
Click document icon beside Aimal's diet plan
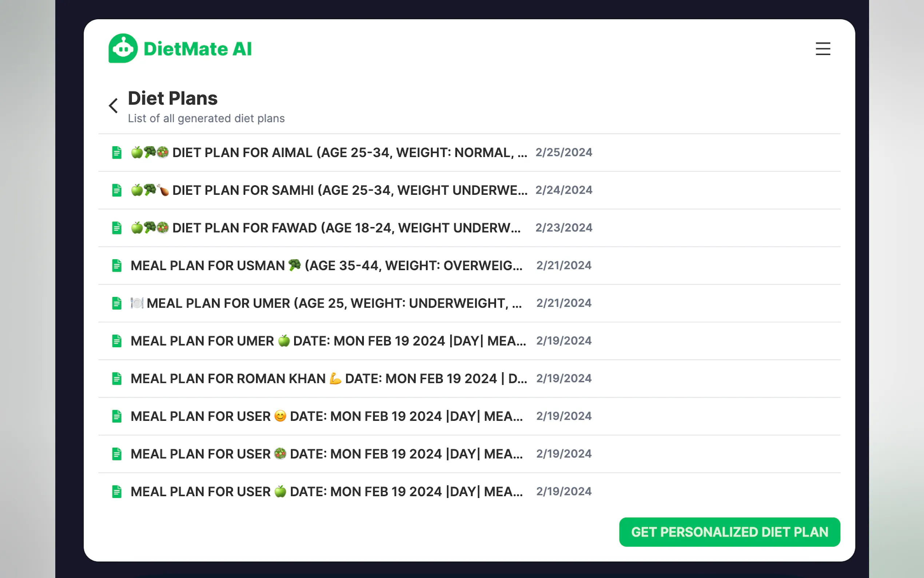point(117,153)
